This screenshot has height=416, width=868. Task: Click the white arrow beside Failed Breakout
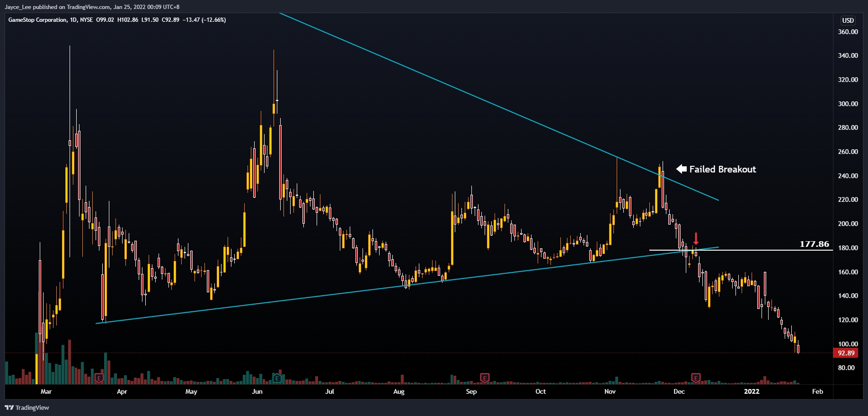[681, 169]
